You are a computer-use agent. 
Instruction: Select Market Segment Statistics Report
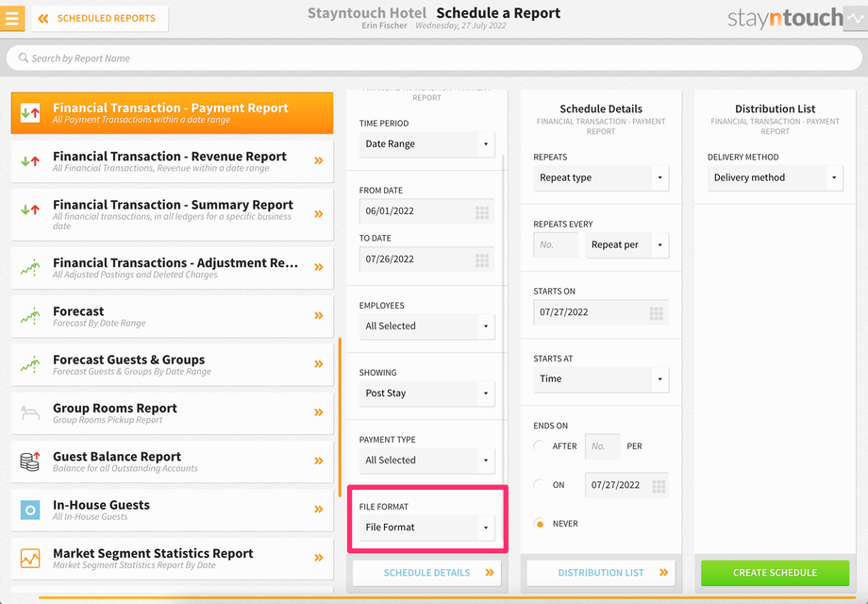172,558
